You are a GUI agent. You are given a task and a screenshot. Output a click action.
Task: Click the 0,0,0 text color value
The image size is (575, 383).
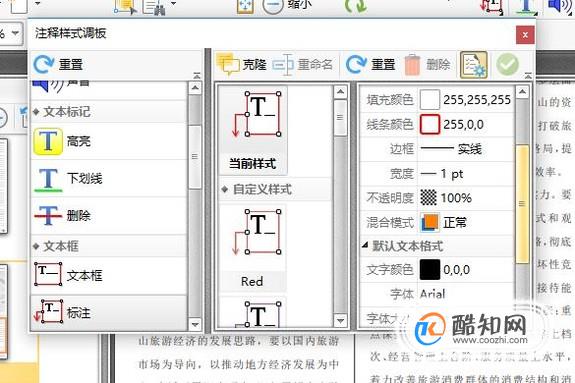457,270
